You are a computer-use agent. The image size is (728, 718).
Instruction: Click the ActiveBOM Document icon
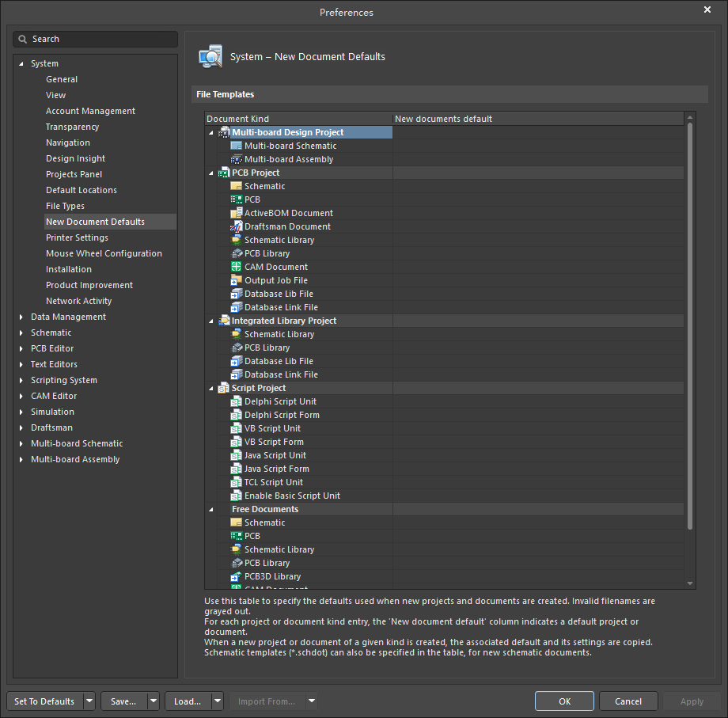(x=236, y=213)
